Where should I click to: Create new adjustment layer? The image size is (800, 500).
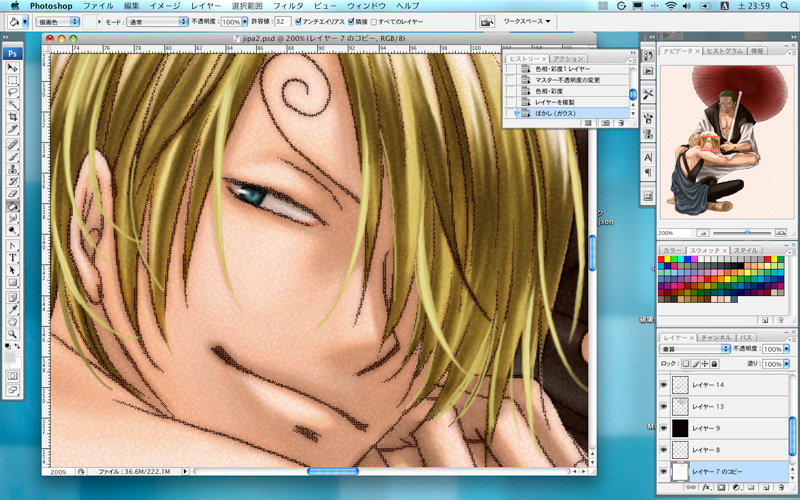(x=737, y=488)
